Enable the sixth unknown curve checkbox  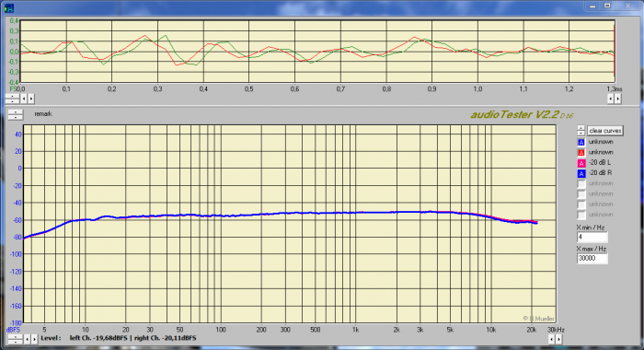pos(581,194)
